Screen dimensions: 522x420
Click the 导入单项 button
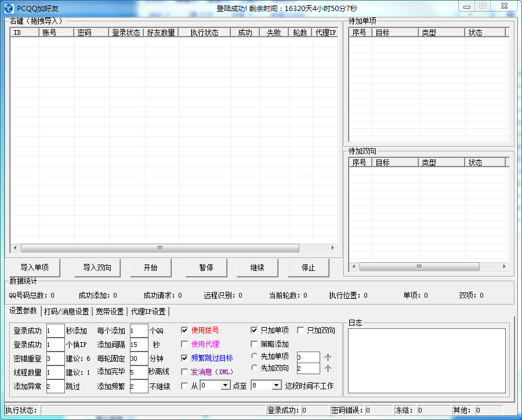[x=35, y=267]
